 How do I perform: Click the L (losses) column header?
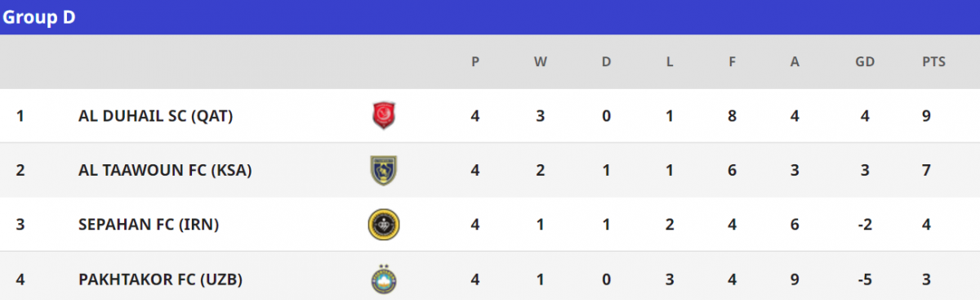tap(669, 62)
